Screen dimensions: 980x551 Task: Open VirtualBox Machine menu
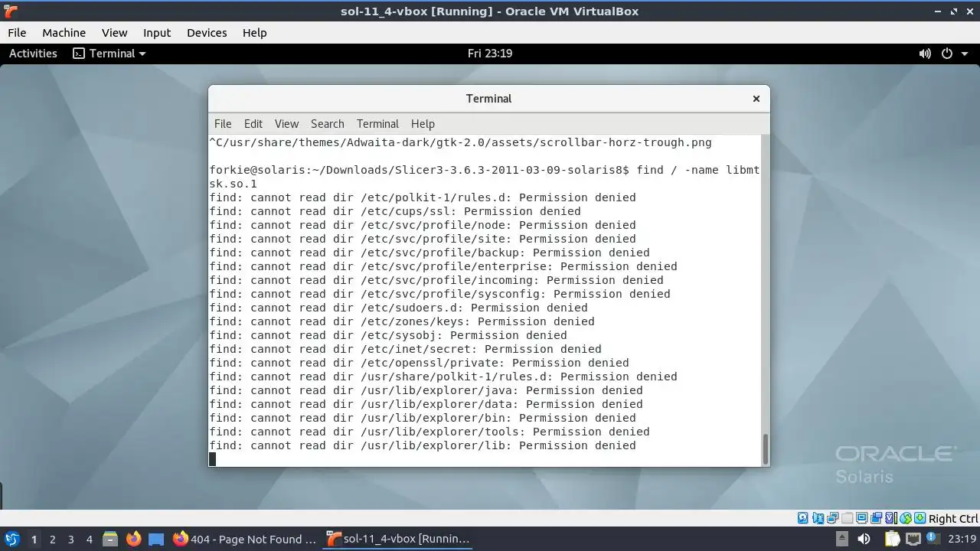point(64,33)
